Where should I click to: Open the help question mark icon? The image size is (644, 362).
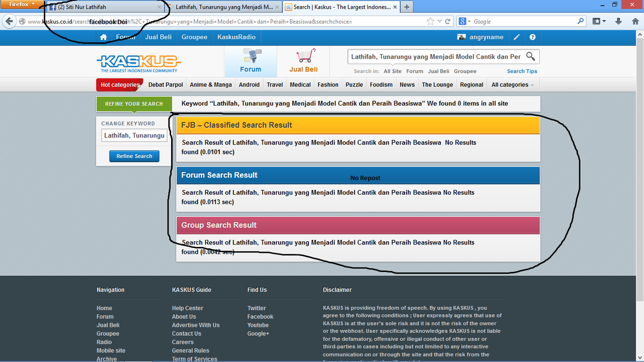[x=532, y=37]
